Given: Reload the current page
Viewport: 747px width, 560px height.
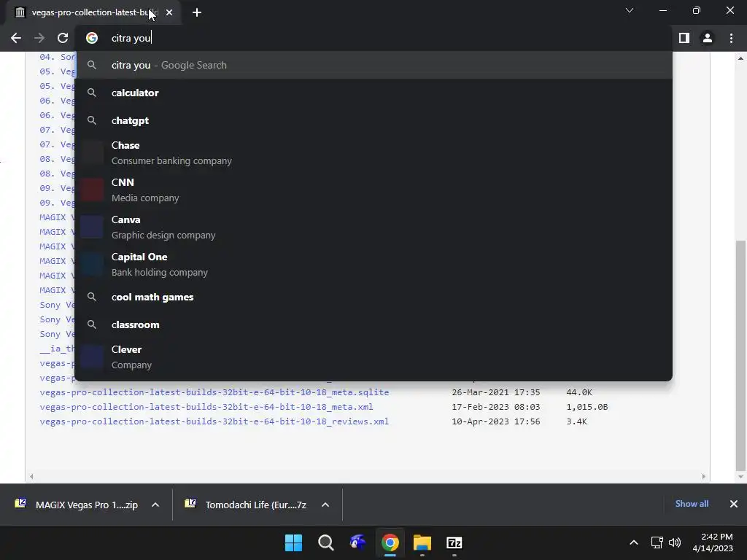Looking at the screenshot, I should point(63,38).
